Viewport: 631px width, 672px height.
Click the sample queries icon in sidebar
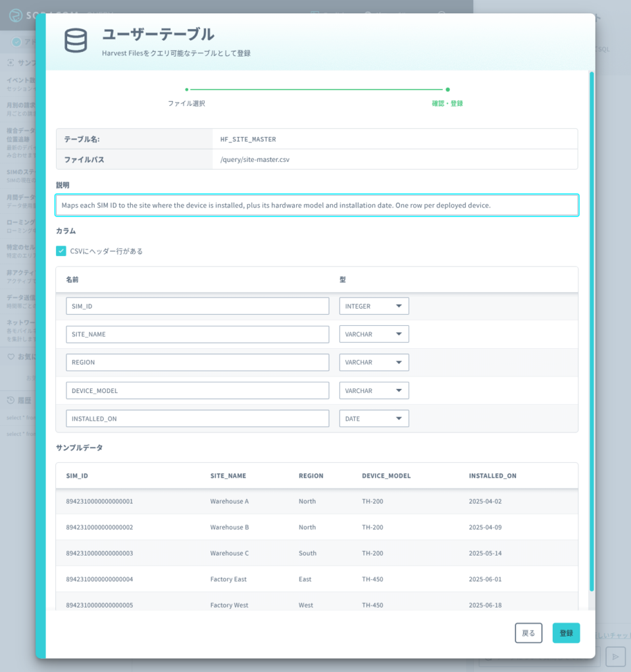[11, 63]
